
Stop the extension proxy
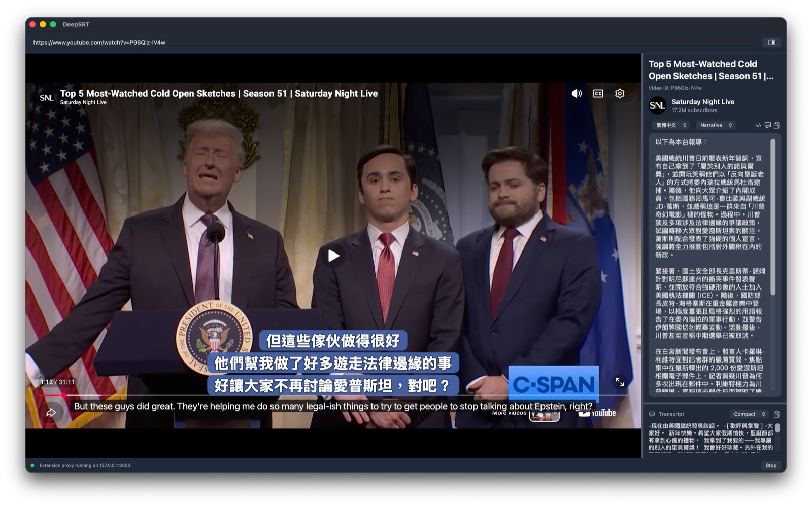771,465
